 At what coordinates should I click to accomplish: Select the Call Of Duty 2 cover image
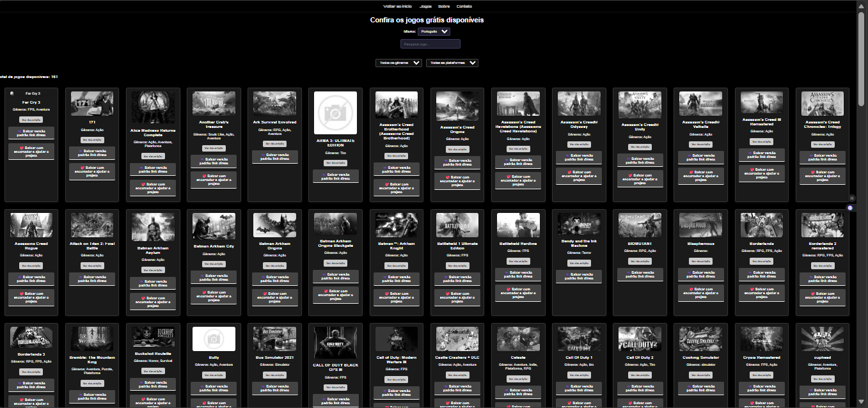coord(640,338)
